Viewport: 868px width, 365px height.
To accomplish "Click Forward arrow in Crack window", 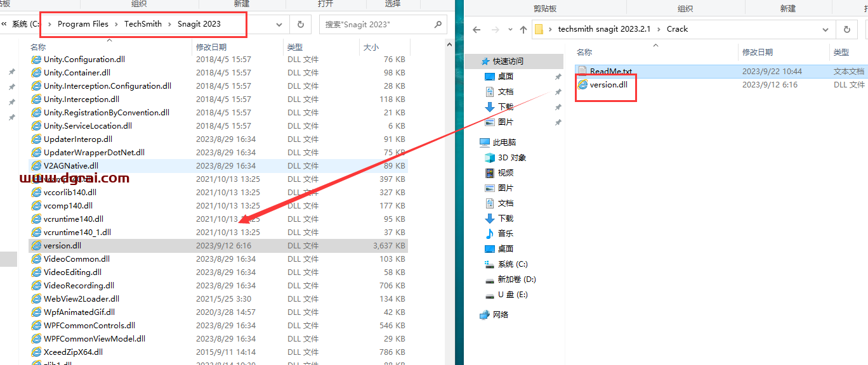I will [x=495, y=29].
